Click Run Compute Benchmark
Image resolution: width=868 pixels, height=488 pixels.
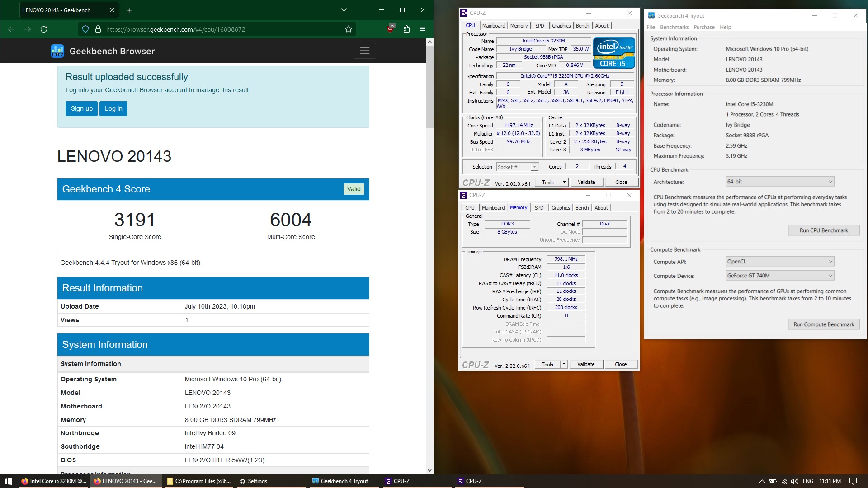click(824, 324)
